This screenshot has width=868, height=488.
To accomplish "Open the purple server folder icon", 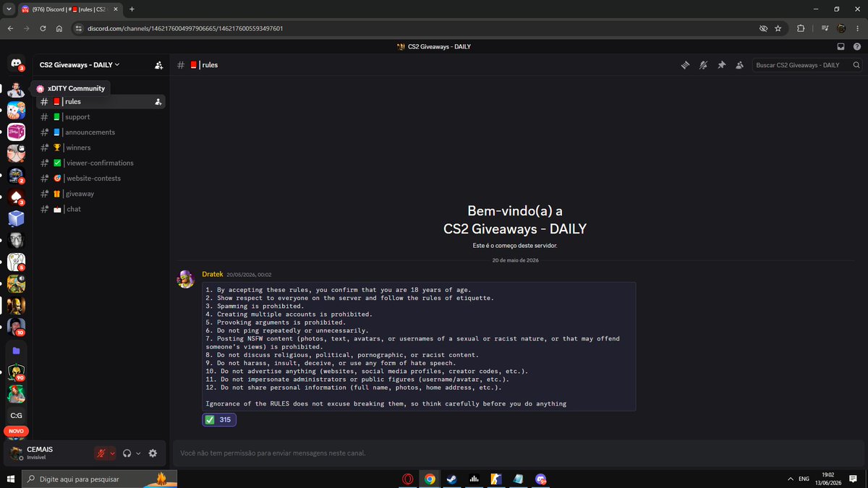I will click(16, 351).
